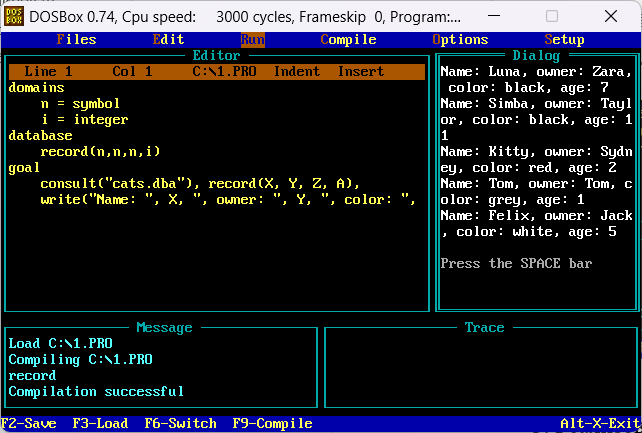Click the 'domains' keyword line
This screenshot has height=433, width=642.
point(36,88)
